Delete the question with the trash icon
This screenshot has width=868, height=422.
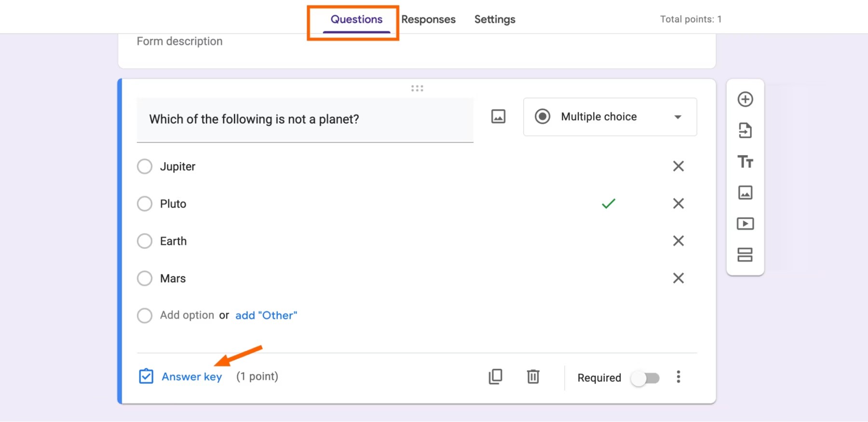pos(533,377)
